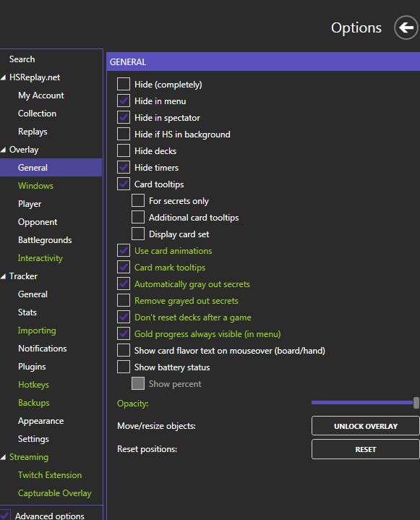Open Player overlay settings
This screenshot has height=520, width=420.
pos(30,204)
